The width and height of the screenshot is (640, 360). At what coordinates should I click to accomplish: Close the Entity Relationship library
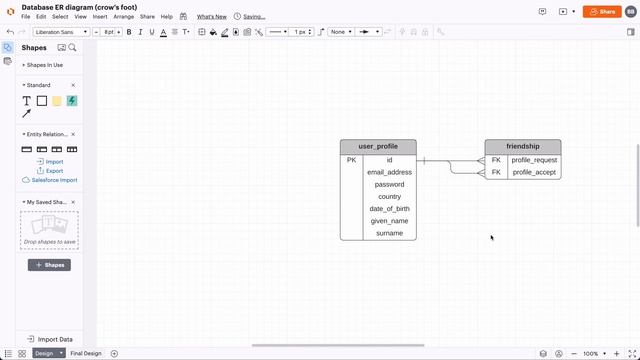(x=73, y=134)
